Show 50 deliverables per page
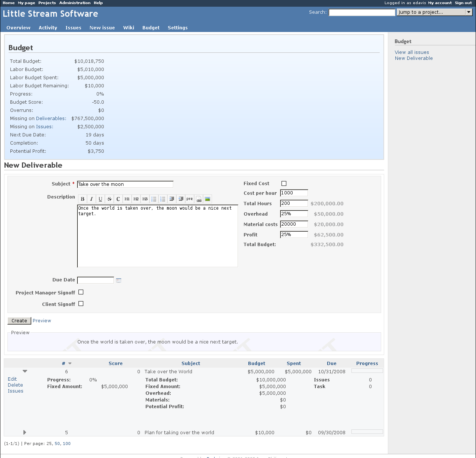The width and height of the screenshot is (476, 458). click(57, 444)
